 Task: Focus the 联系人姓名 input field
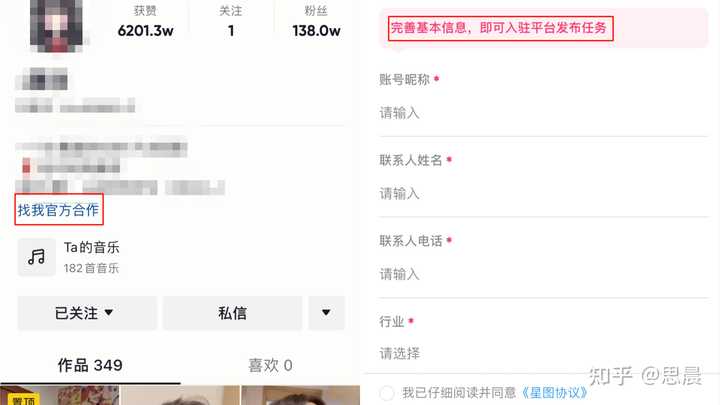[543, 194]
